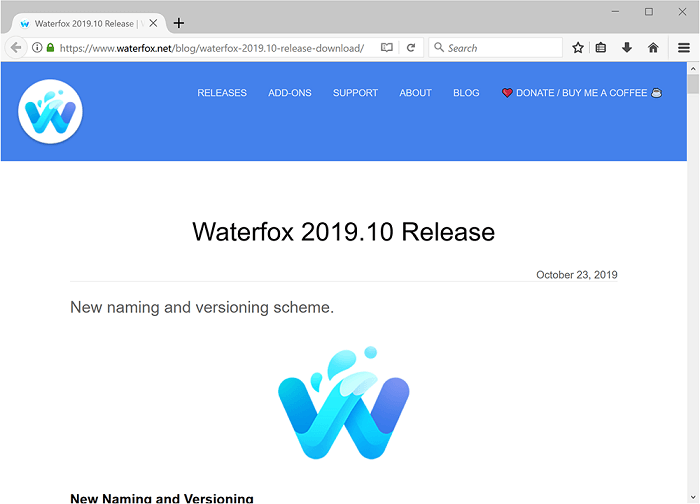Open the BLOG section
Viewport: 700px width, 504px height.
[x=466, y=93]
